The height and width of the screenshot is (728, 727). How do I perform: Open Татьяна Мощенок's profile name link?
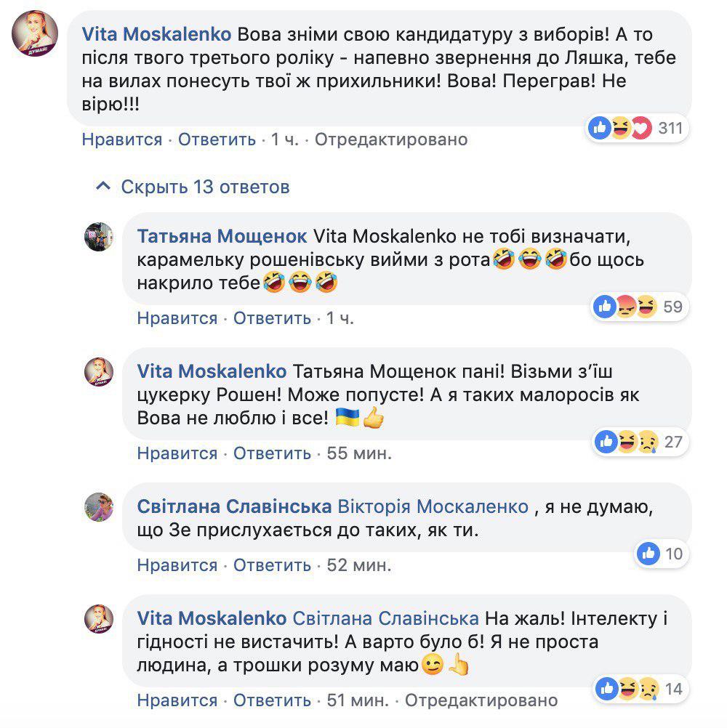pyautogui.click(x=222, y=236)
